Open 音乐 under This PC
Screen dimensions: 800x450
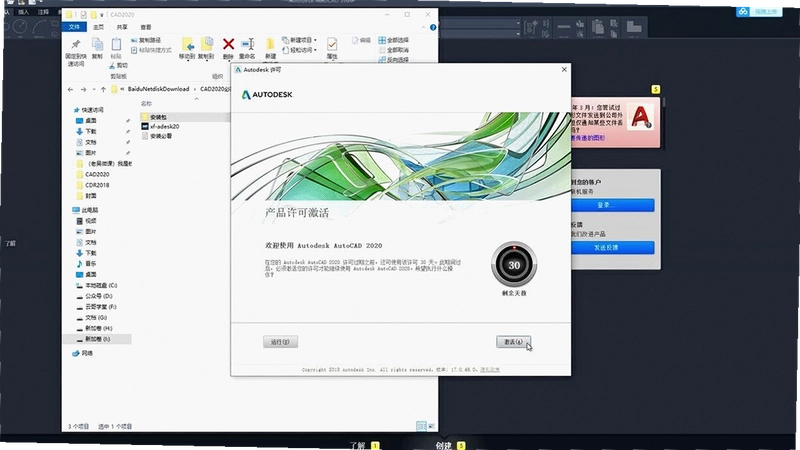click(x=90, y=263)
